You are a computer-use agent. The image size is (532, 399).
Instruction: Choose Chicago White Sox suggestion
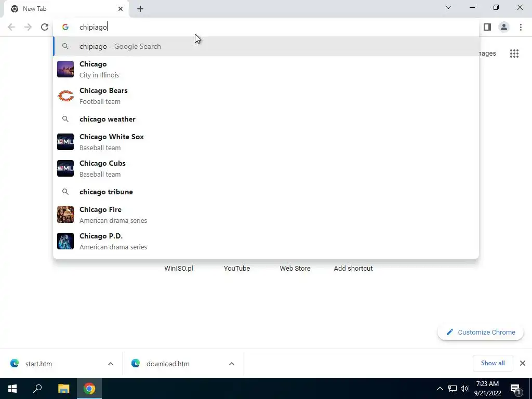[266, 142]
